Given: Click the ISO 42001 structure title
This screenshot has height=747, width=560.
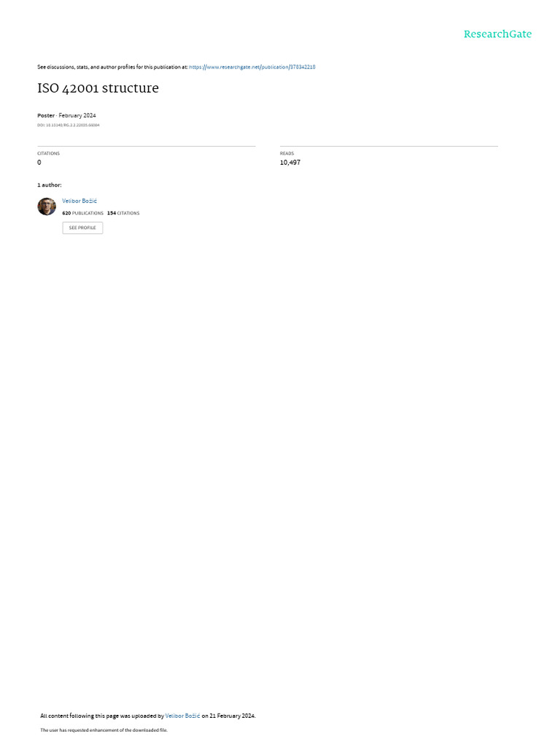Looking at the screenshot, I should coord(98,88).
